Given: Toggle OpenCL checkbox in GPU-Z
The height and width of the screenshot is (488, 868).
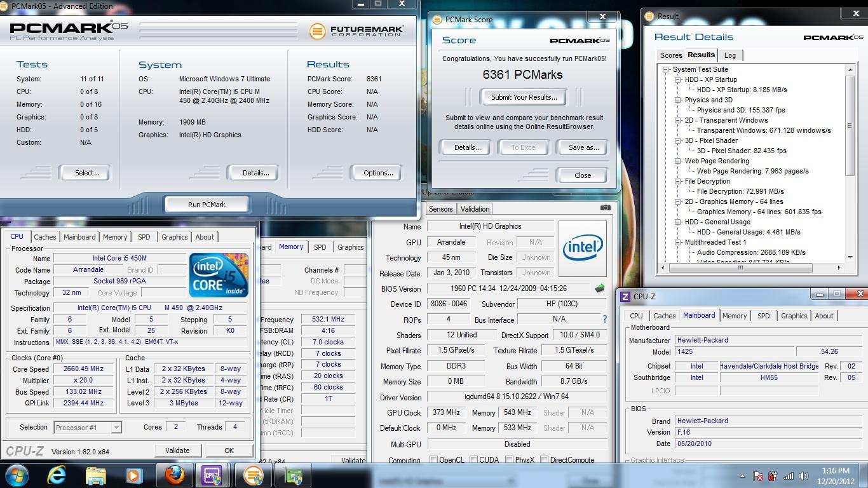Looking at the screenshot, I should click(x=433, y=460).
